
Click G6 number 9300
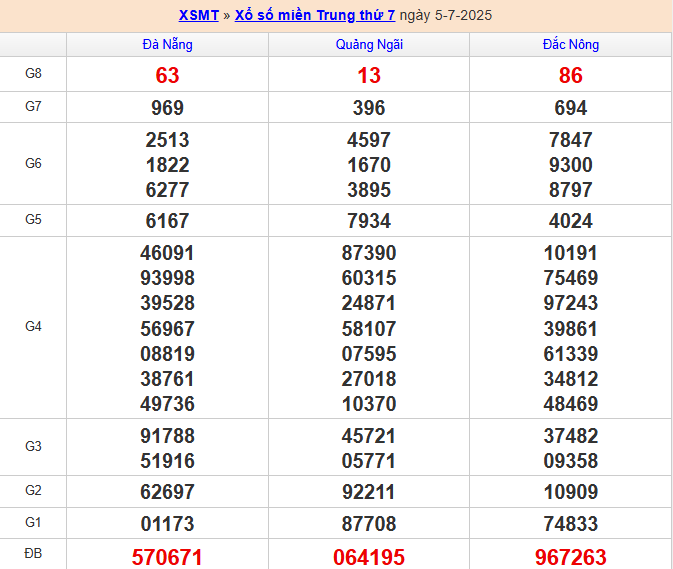[571, 165]
